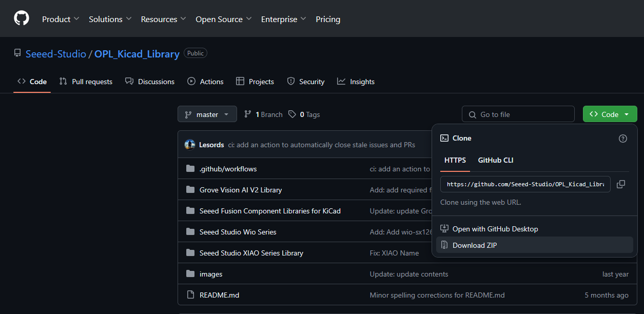Click the Security shield icon
644x314 pixels.
[291, 81]
